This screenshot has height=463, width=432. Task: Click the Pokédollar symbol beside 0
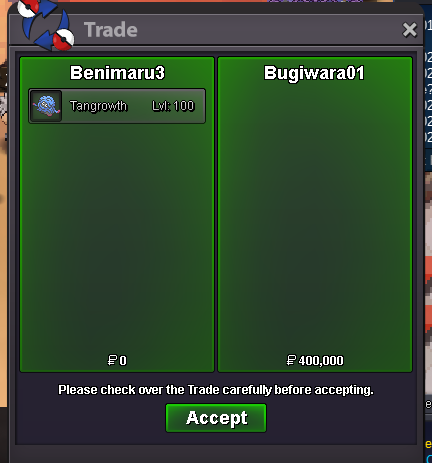pos(112,360)
